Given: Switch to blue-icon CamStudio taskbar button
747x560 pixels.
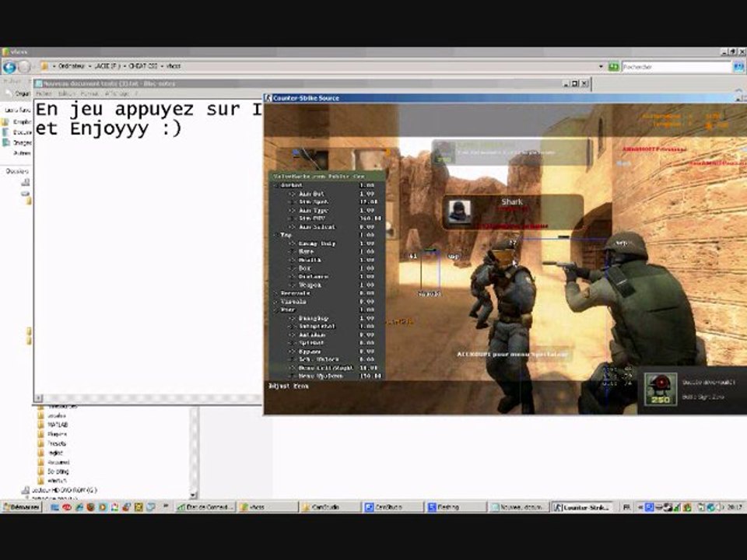Looking at the screenshot, I should click(392, 507).
